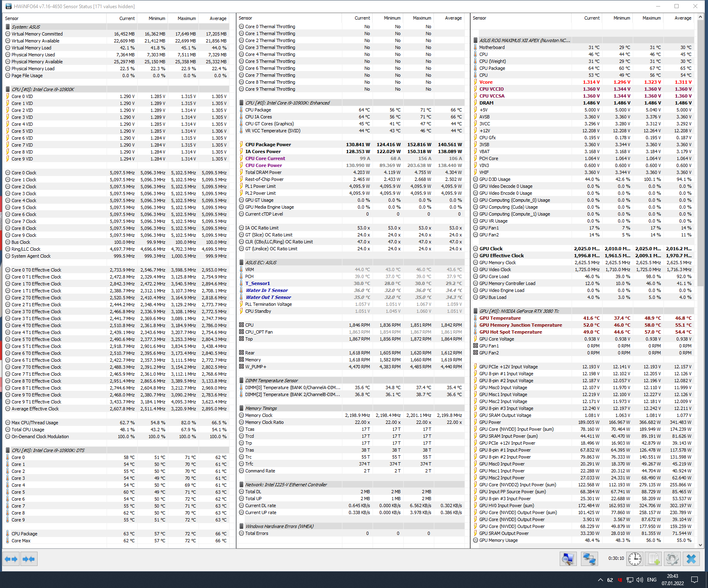Viewport: 708px width, 588px height.
Task: Click the red HWiNFO tray icon
Action: click(x=620, y=580)
